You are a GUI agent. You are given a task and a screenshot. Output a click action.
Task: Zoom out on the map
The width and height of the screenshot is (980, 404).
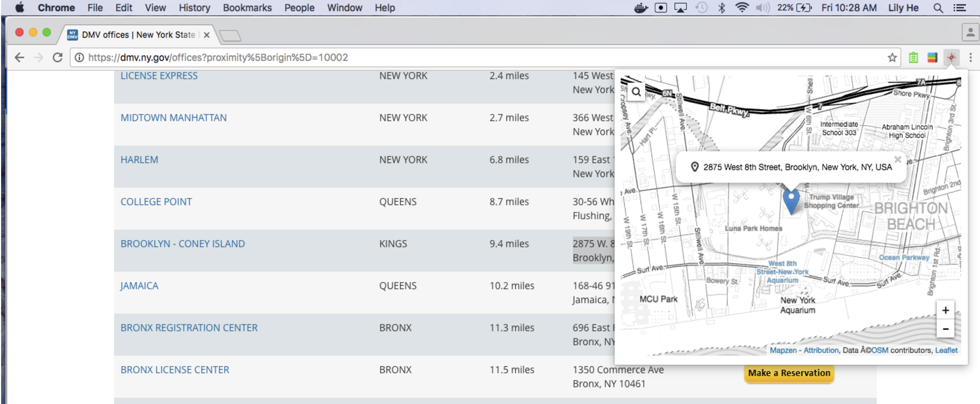click(x=946, y=329)
